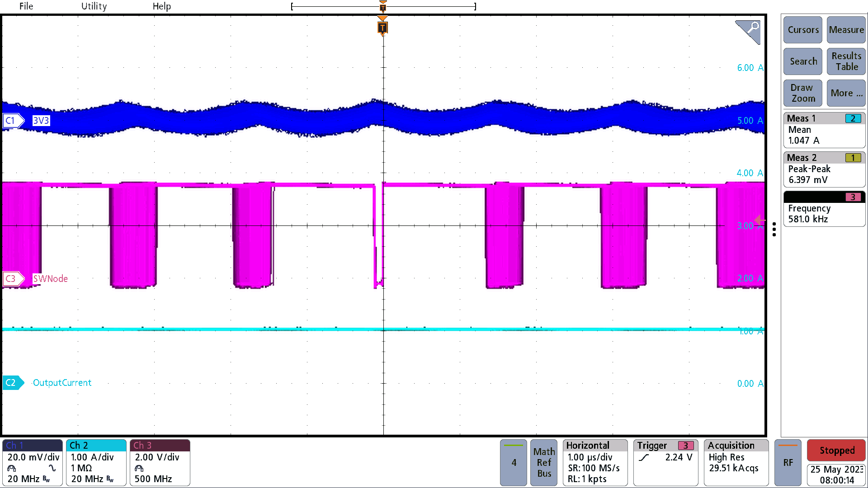The image size is (868, 488).
Task: Select the orange trigger position marker T
Action: pyautogui.click(x=383, y=28)
